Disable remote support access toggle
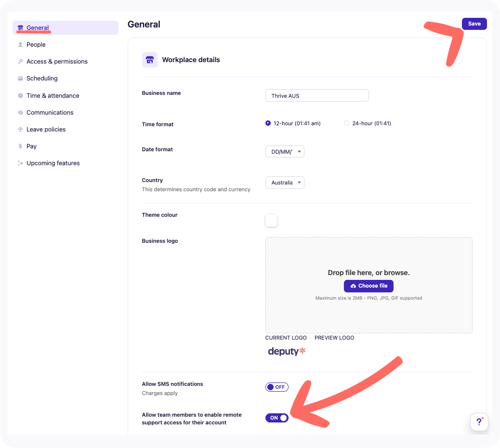The height and width of the screenshot is (448, 500). [x=277, y=418]
